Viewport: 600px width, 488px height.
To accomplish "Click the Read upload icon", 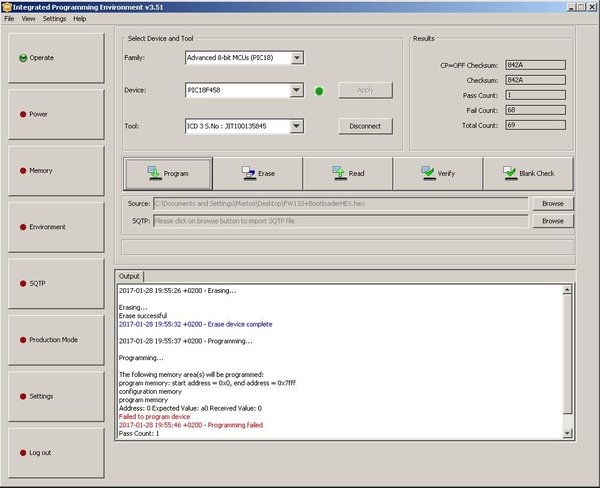I will (x=339, y=173).
